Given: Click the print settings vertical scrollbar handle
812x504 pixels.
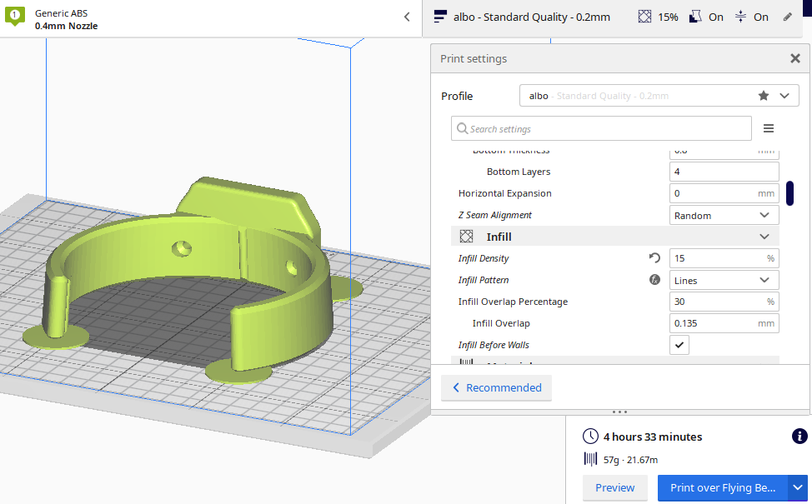Looking at the screenshot, I should click(789, 192).
